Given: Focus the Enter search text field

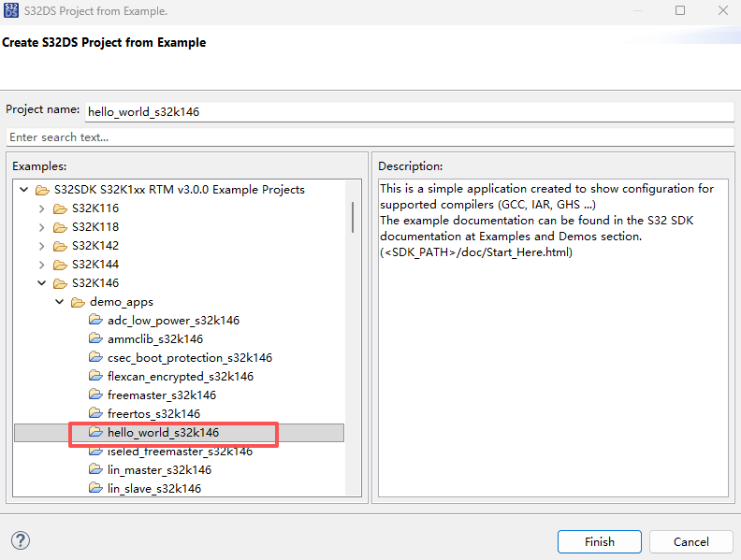Looking at the screenshot, I should click(370, 137).
